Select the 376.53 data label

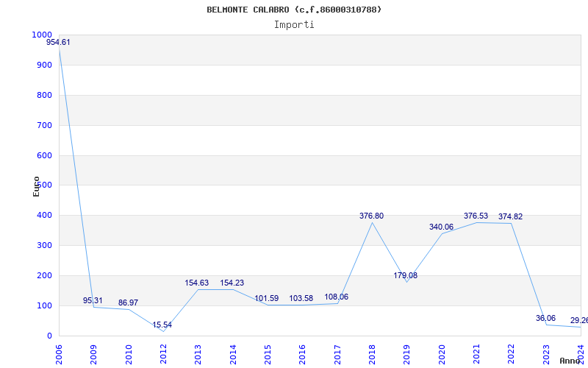tap(476, 216)
